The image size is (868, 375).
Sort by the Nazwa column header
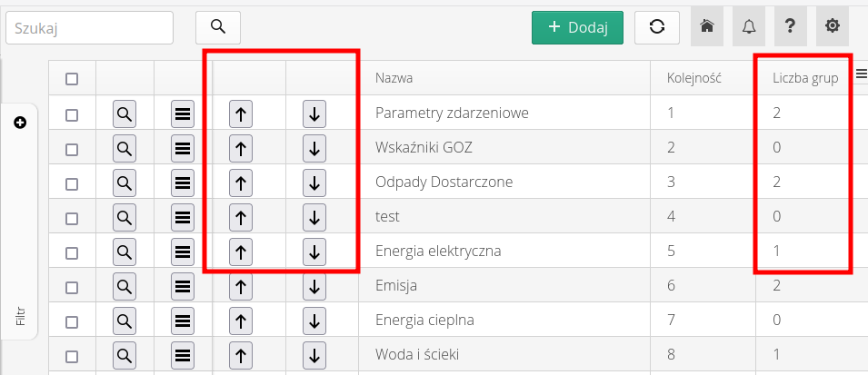[x=394, y=79]
